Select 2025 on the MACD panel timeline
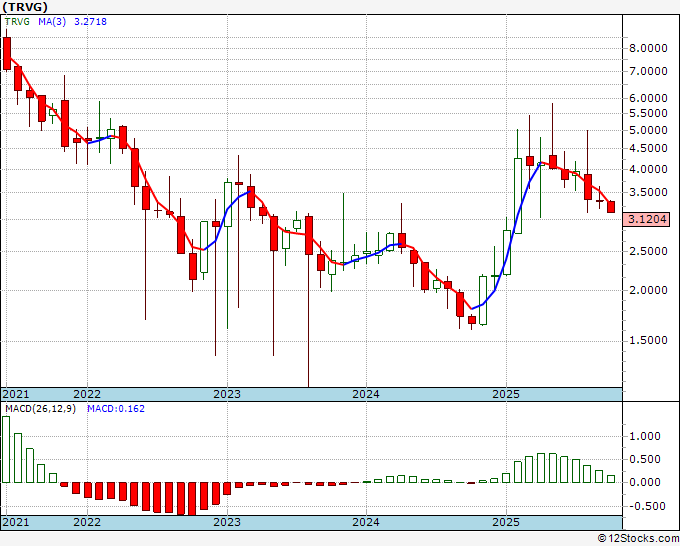680x546 pixels. pyautogui.click(x=506, y=522)
